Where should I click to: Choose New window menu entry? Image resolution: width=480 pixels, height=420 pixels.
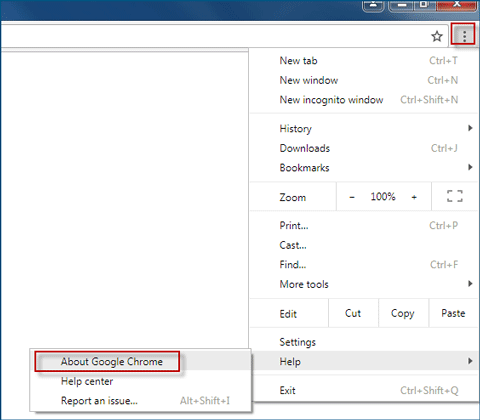click(364, 80)
